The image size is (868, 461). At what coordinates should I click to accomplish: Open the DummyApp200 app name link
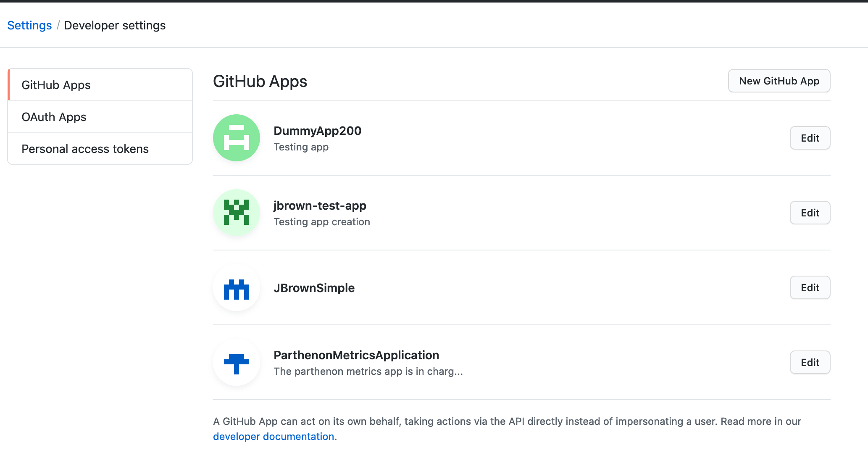[318, 131]
